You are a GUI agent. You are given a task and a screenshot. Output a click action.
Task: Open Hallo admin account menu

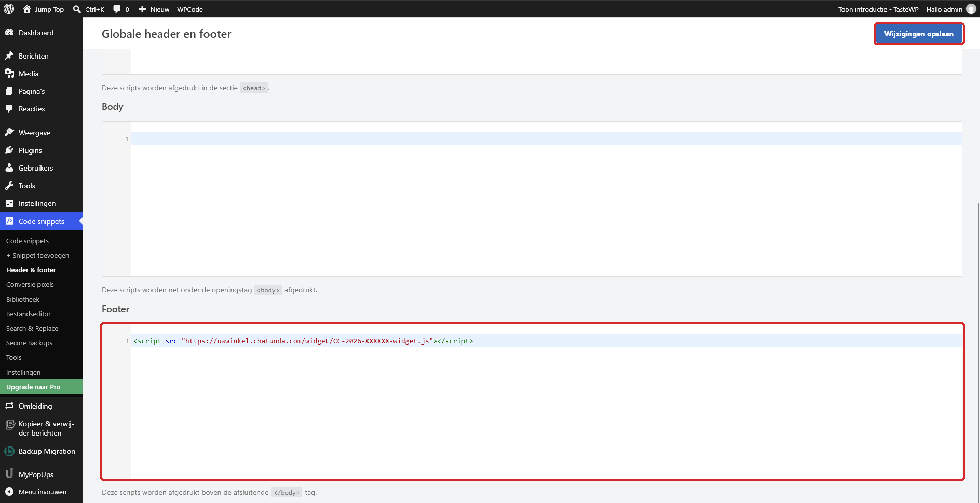pos(951,9)
